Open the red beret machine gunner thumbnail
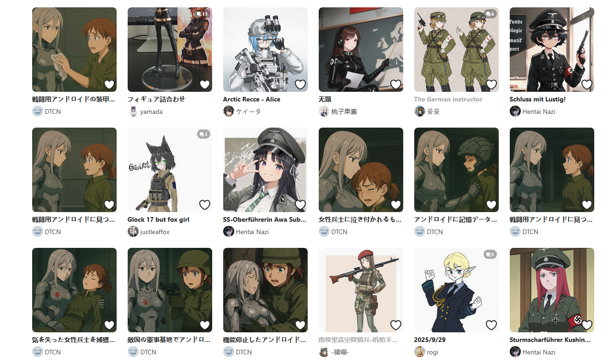 [361, 290]
